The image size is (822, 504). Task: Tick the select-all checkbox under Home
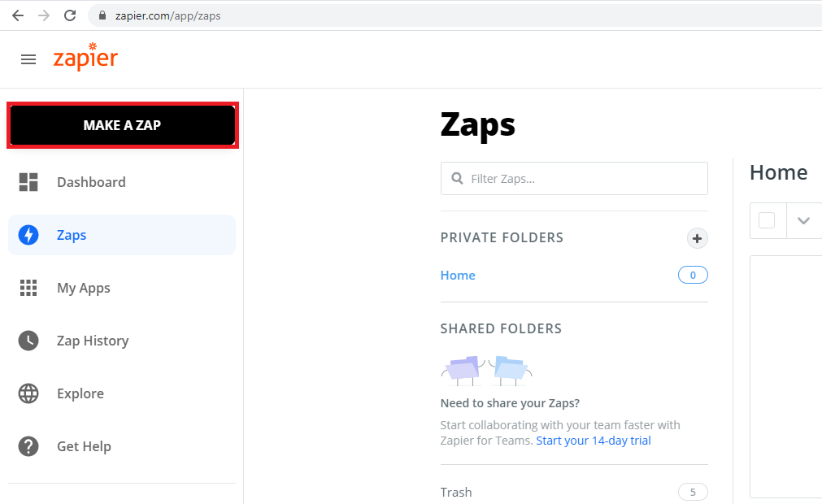tap(767, 220)
